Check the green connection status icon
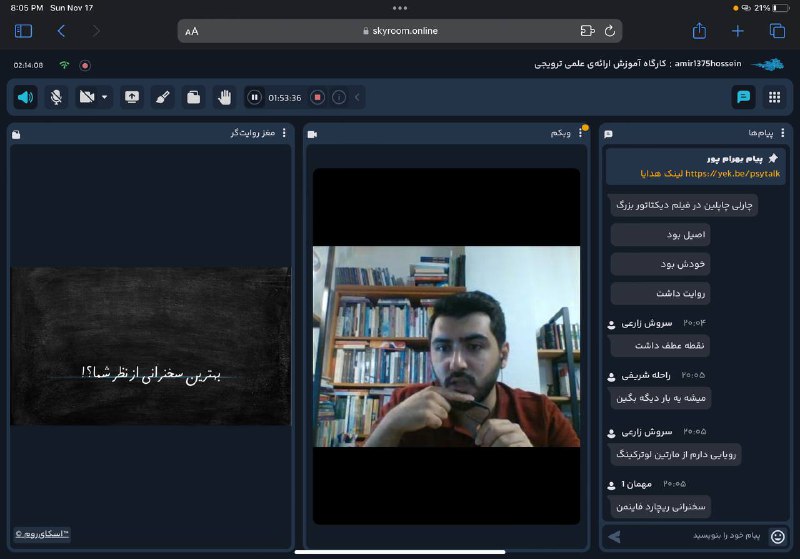The width and height of the screenshot is (800, 559). point(64,65)
